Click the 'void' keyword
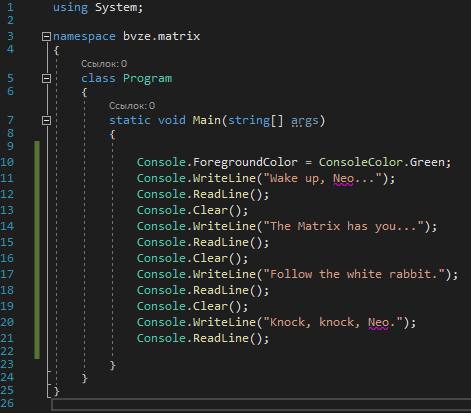Image resolution: width=471 pixels, height=413 pixels. point(171,120)
